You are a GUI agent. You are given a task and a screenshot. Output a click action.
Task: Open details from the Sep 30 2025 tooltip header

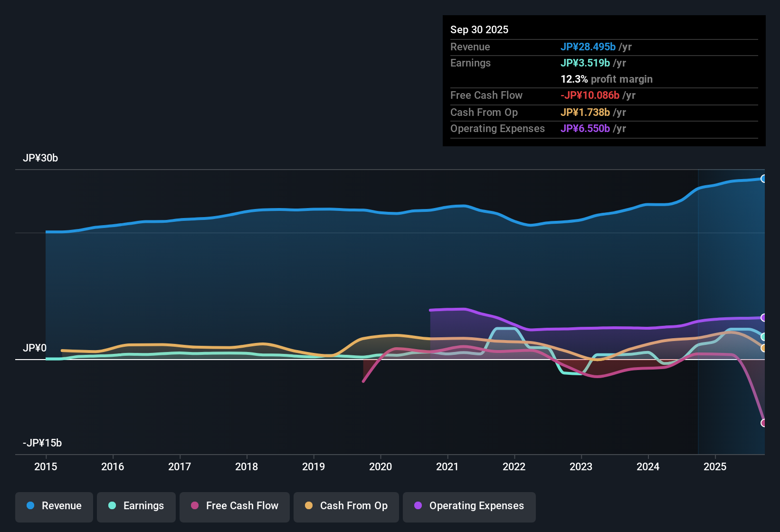point(479,29)
